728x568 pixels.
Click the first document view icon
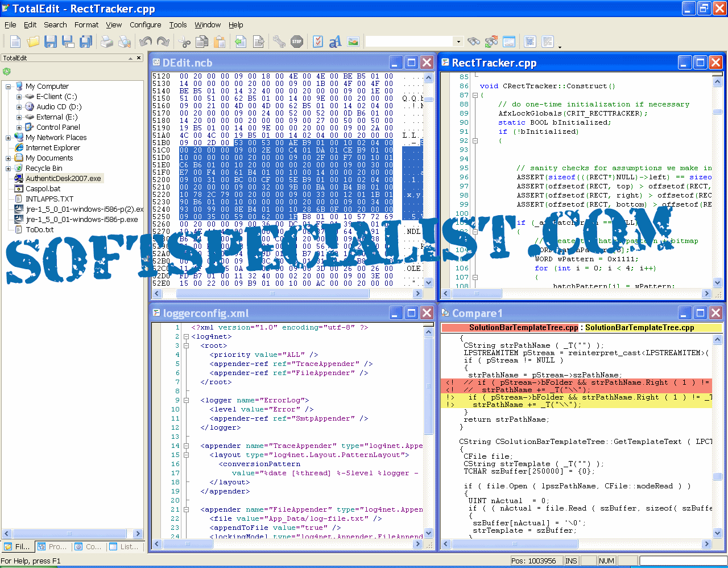[530, 42]
